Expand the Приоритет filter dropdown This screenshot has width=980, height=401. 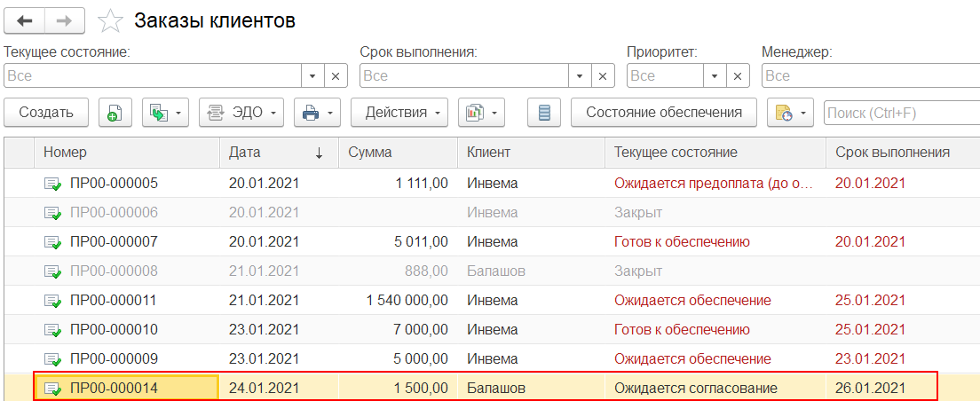715,76
